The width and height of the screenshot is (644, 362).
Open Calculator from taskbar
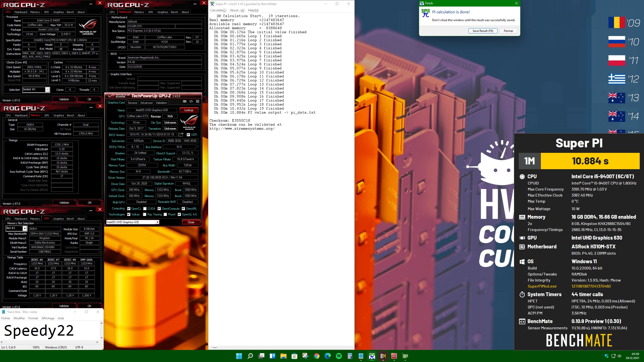[x=350, y=356]
